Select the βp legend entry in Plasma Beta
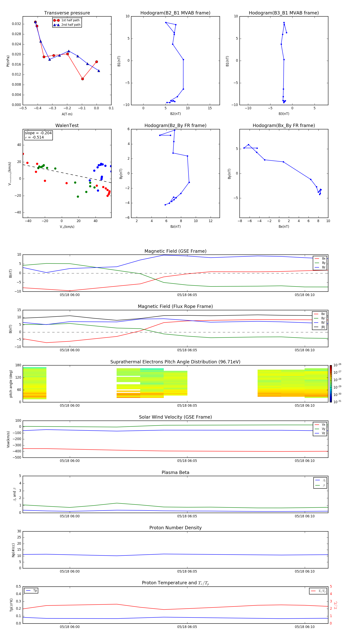 coord(320,480)
